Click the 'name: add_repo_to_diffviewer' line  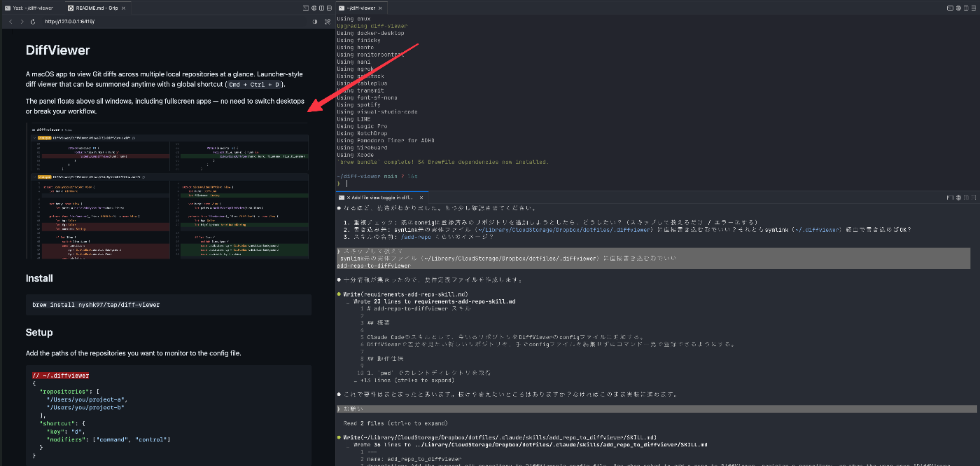click(x=414, y=459)
